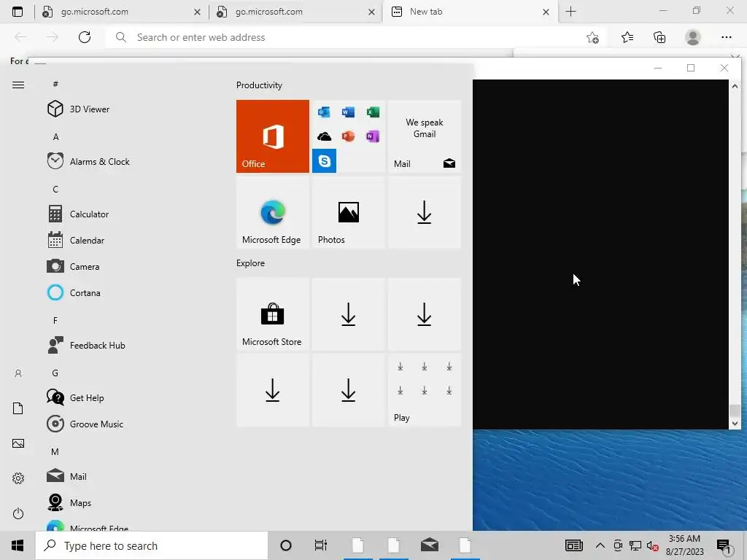Click Edge refresh button
The width and height of the screenshot is (747, 560).
click(x=85, y=37)
